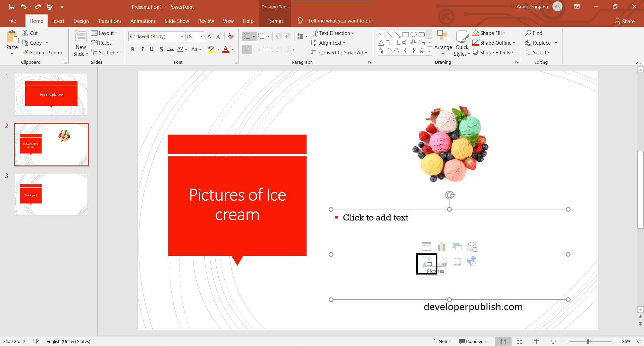Expand the Shape Fill color options
Viewport: 644px width, 346px height.
point(504,33)
